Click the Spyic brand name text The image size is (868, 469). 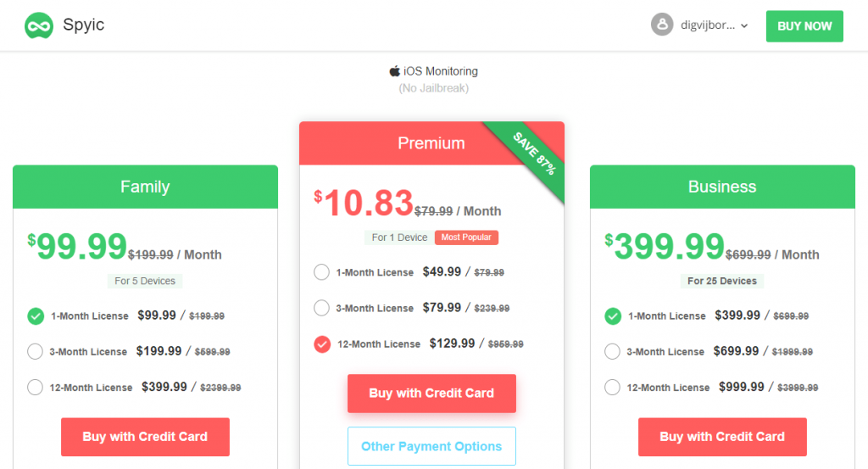click(84, 25)
